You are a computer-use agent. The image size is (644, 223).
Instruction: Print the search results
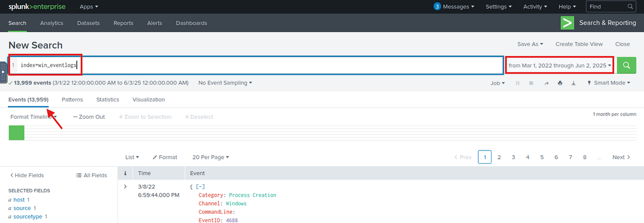(x=560, y=83)
